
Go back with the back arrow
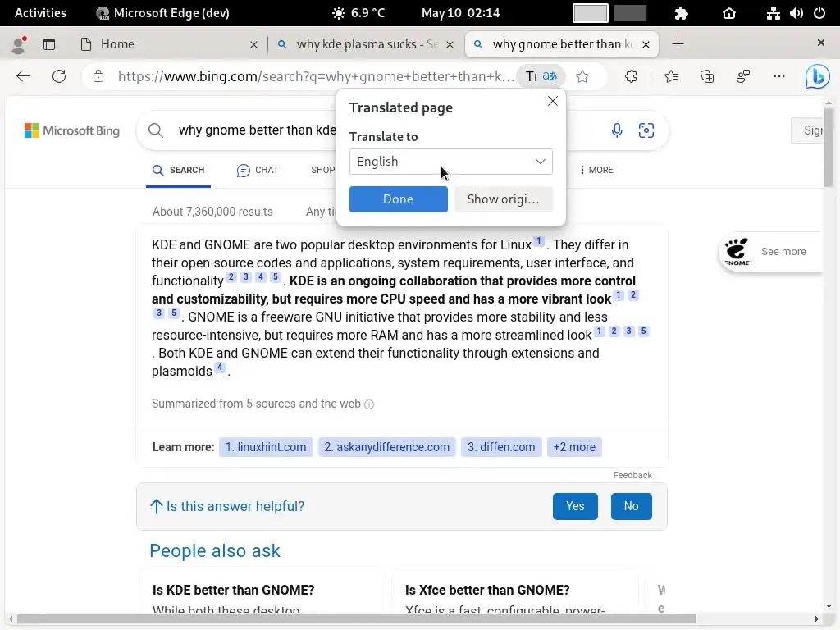click(x=23, y=76)
